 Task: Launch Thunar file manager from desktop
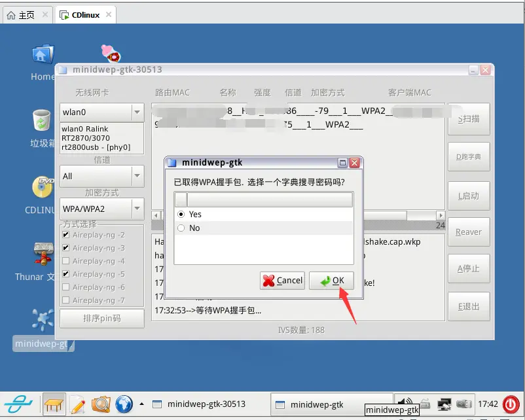(42, 255)
